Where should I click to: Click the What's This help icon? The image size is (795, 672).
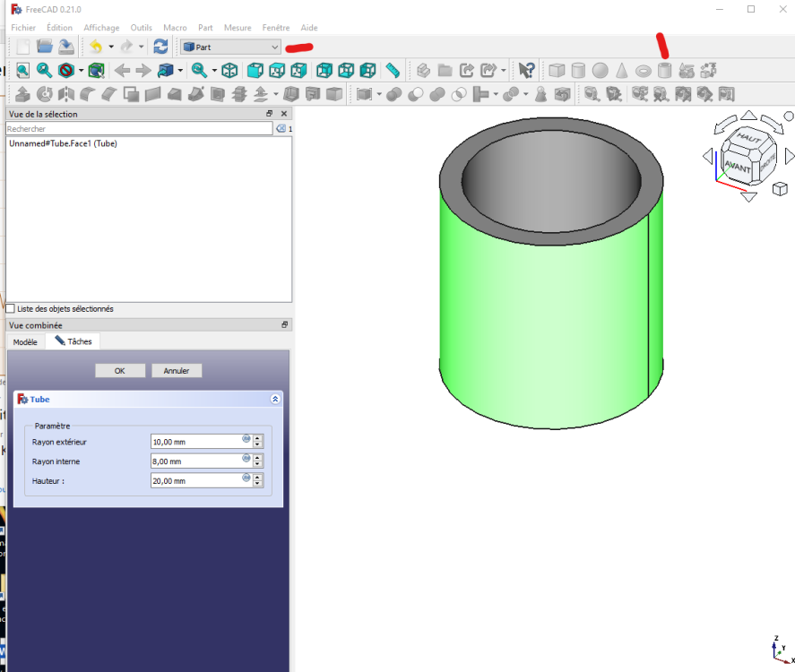coord(526,71)
